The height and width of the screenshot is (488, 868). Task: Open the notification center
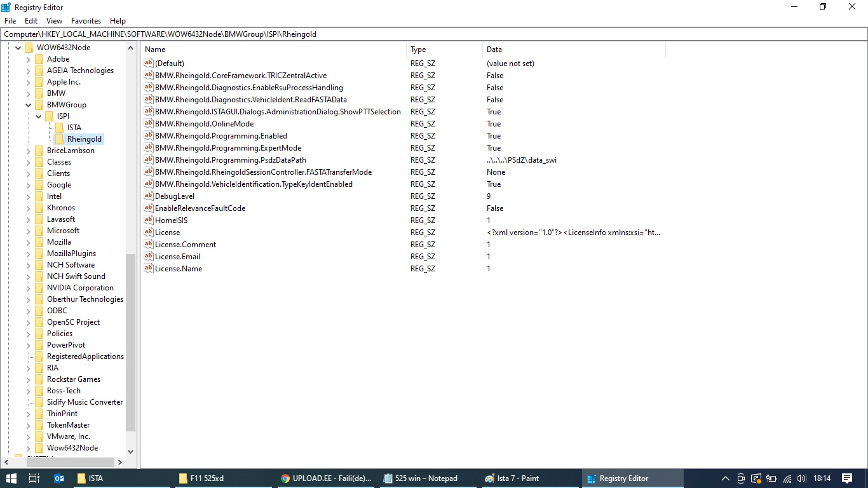847,478
